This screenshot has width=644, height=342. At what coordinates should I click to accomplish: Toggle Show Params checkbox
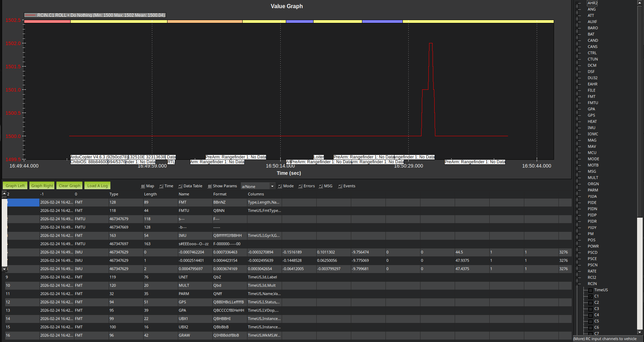coord(210,186)
